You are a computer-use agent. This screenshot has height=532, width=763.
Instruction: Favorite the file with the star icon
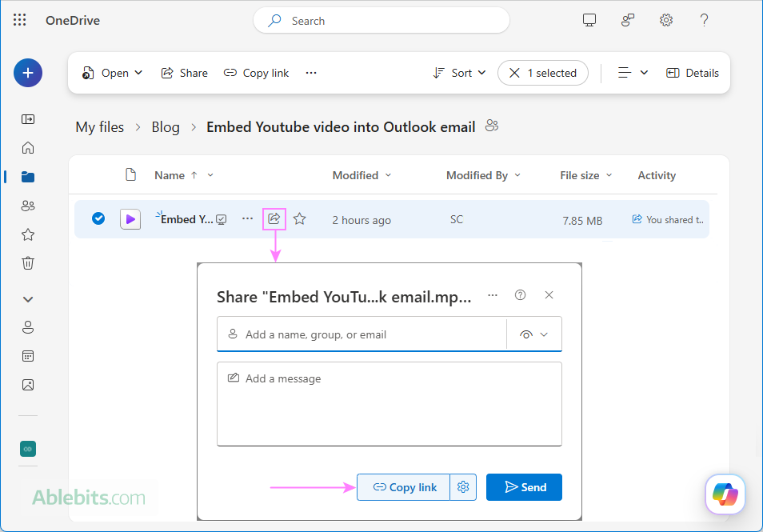tap(300, 219)
